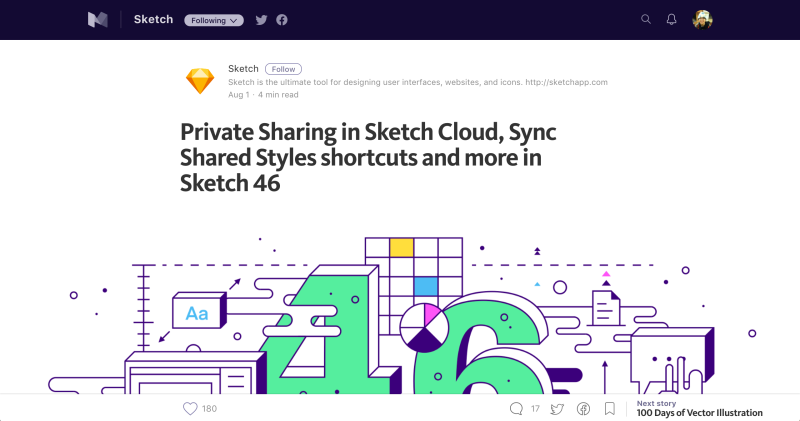Click the 4 min read label
The image size is (800, 421).
coord(278,94)
